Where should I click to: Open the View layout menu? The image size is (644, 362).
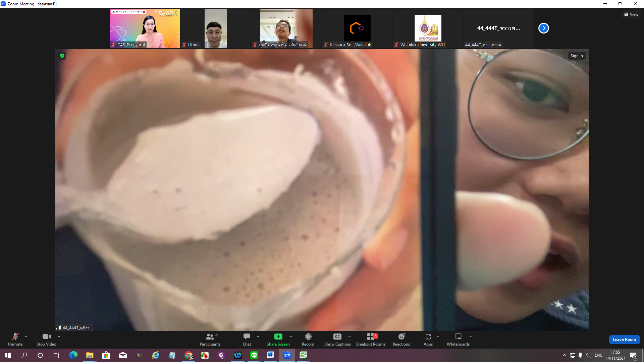pyautogui.click(x=631, y=14)
